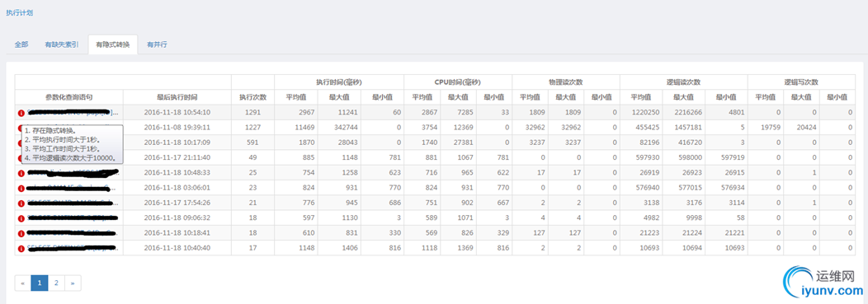The width and height of the screenshot is (868, 304).
Task: Click the 参数化查询语句 column header
Action: tap(68, 97)
